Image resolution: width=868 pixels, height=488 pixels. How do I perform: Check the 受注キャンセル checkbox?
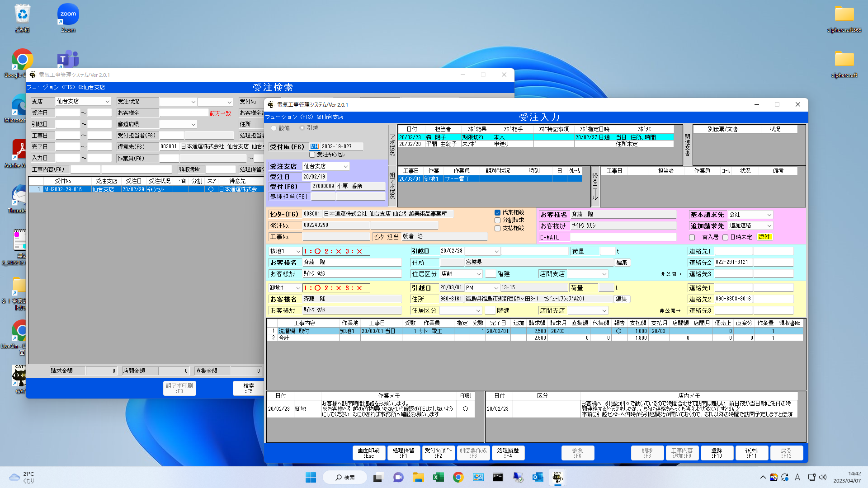[312, 155]
